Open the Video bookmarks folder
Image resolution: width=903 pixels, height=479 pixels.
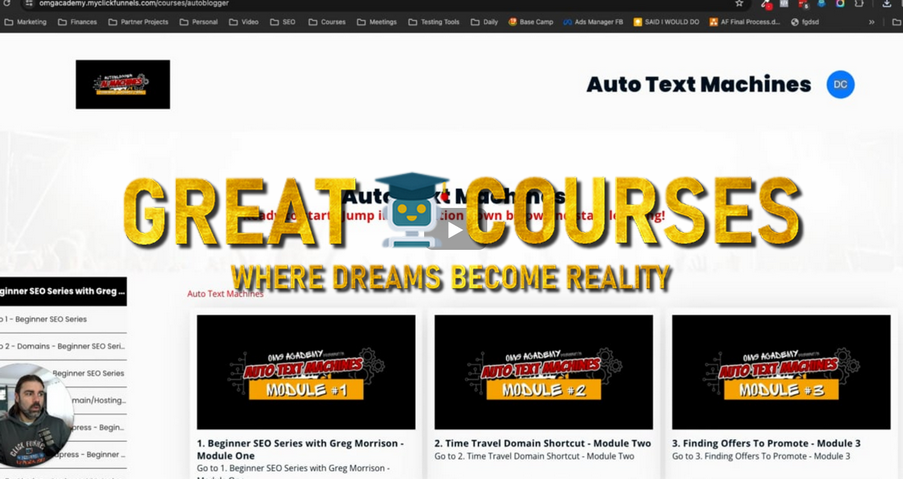click(244, 22)
